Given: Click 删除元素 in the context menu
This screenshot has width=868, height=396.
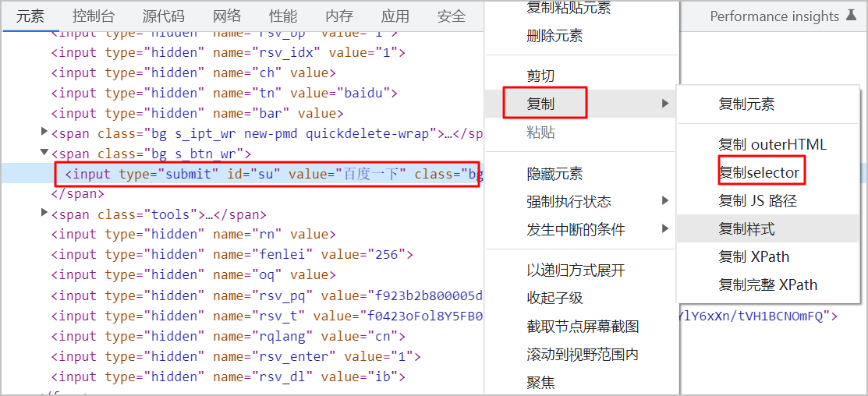Looking at the screenshot, I should (554, 36).
